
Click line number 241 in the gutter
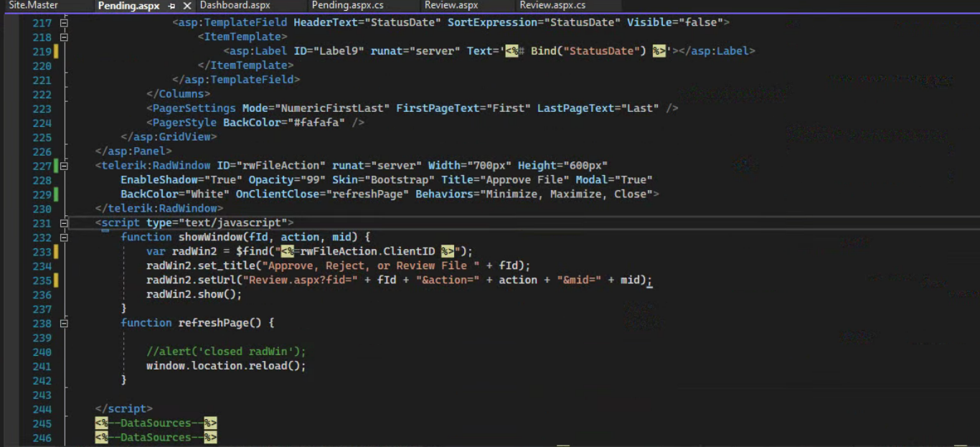tap(42, 366)
